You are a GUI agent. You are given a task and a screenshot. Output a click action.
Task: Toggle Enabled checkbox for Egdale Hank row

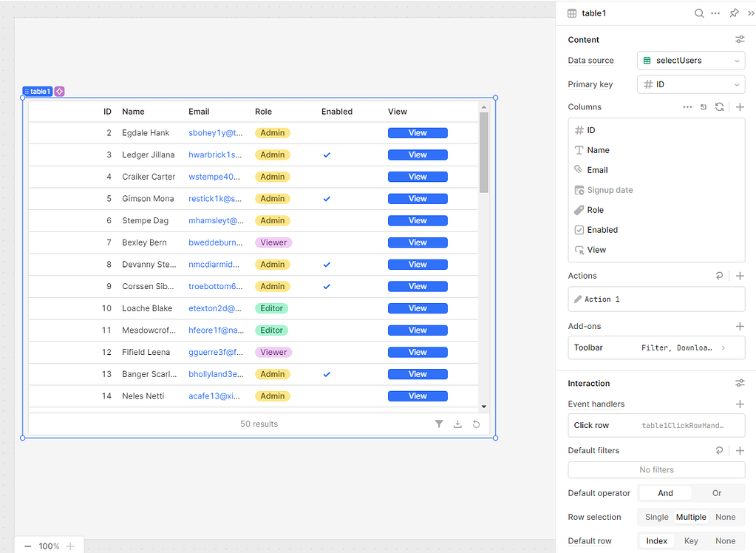327,133
